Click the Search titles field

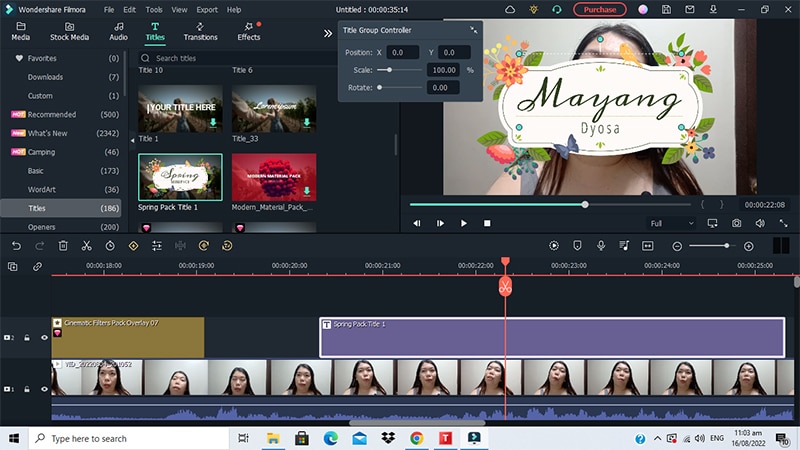(x=237, y=58)
